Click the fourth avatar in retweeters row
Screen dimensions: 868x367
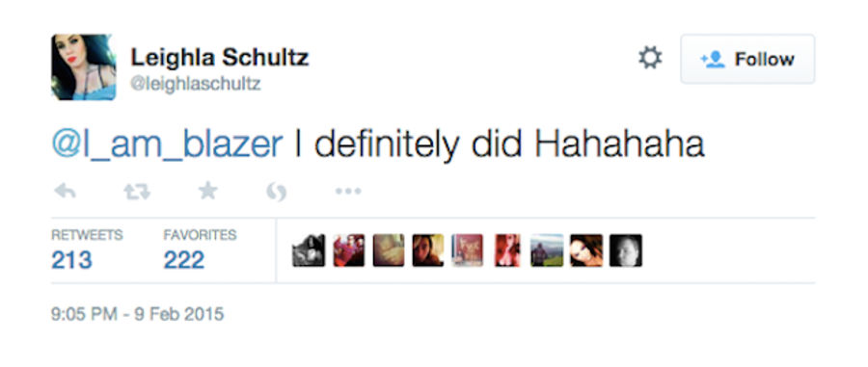(x=428, y=250)
